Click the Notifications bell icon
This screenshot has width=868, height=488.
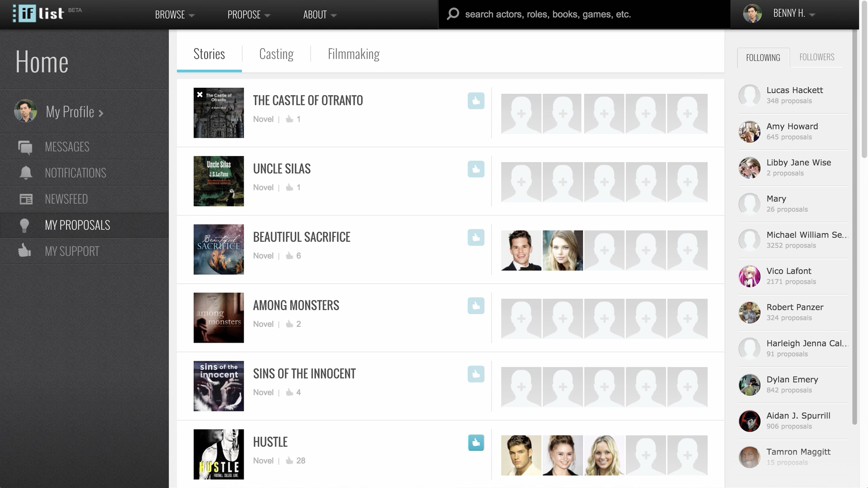click(26, 173)
